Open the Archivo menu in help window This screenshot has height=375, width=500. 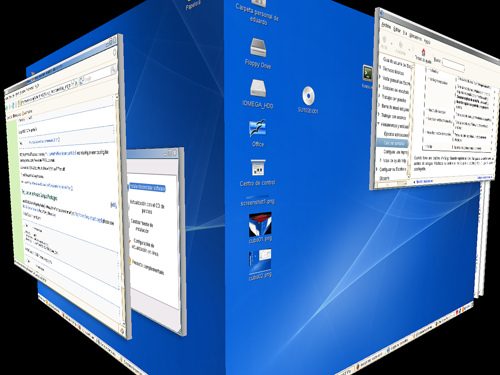tap(387, 25)
